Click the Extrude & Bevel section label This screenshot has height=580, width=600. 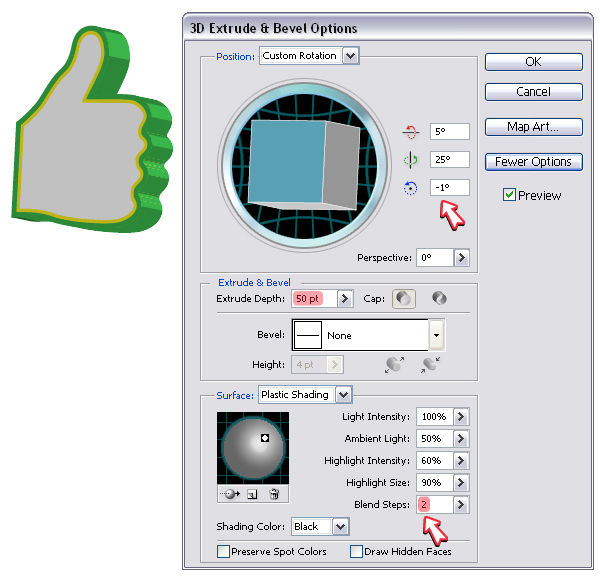point(254,282)
